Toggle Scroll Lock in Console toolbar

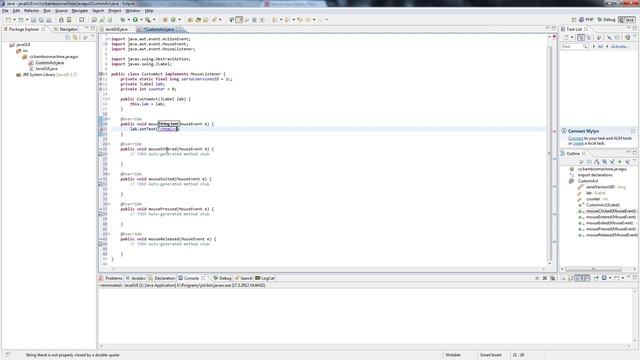(x=571, y=278)
